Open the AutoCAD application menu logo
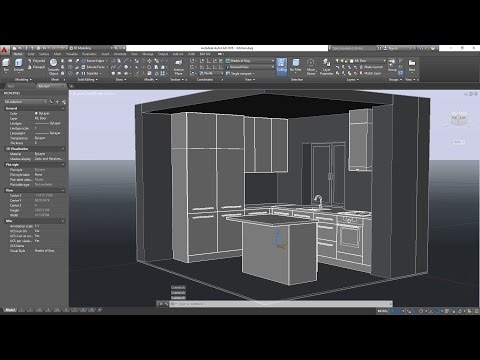480x360 pixels. [x=4, y=50]
